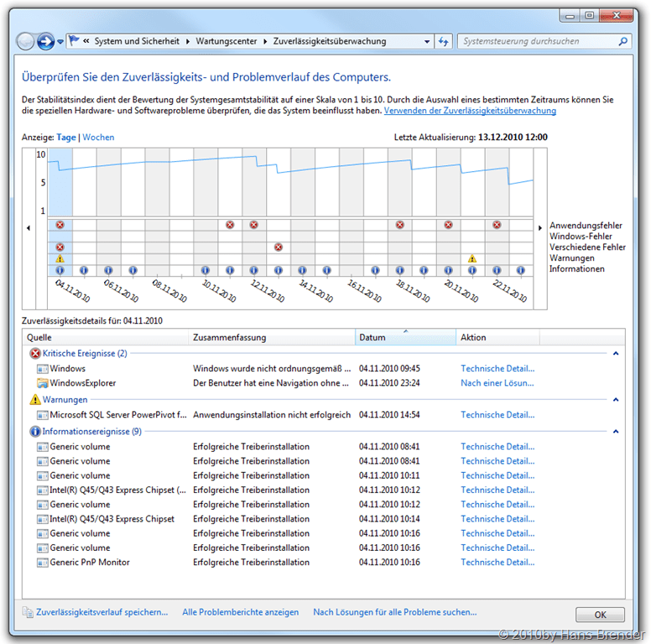This screenshot has height=644, width=651.
Task: Open the address bar history dropdown arrow
Action: pyautogui.click(x=427, y=41)
